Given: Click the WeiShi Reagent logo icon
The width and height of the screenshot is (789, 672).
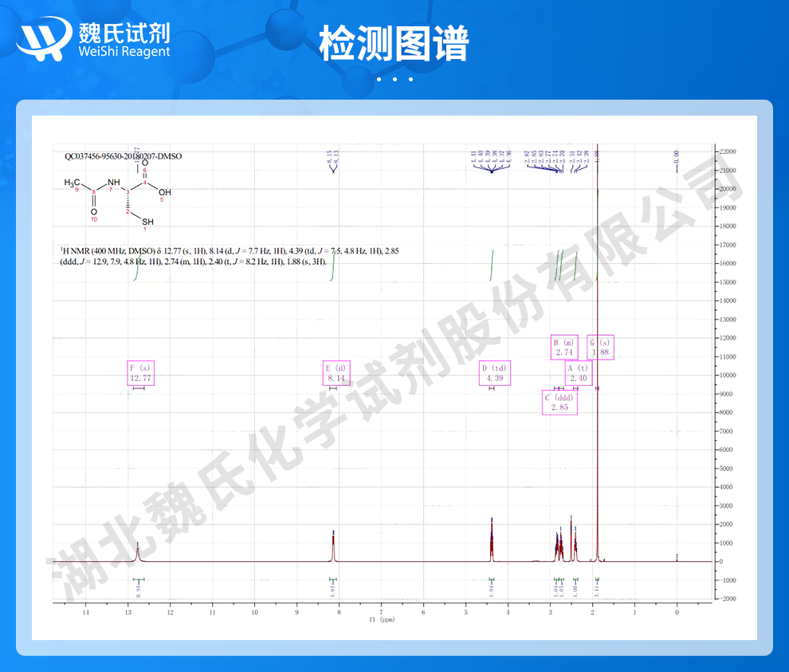Looking at the screenshot, I should tap(43, 38).
